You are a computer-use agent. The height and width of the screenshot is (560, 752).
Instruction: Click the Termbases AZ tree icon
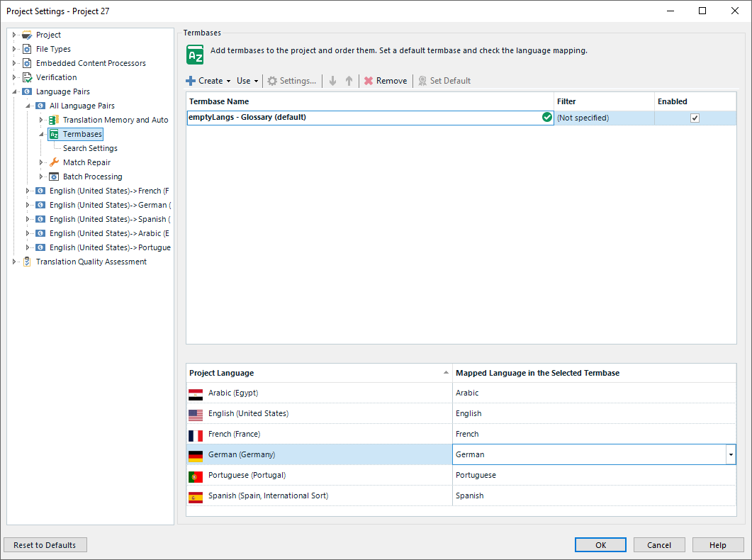point(54,134)
